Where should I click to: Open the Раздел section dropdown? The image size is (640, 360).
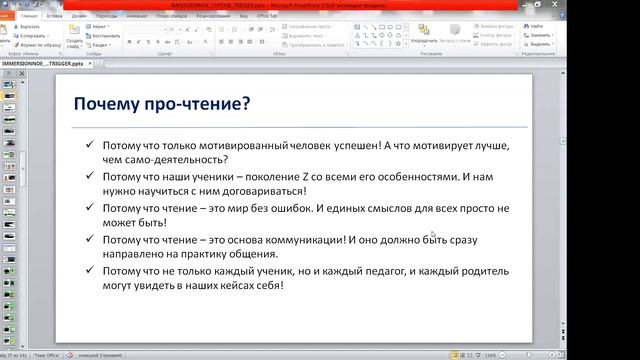[x=99, y=45]
